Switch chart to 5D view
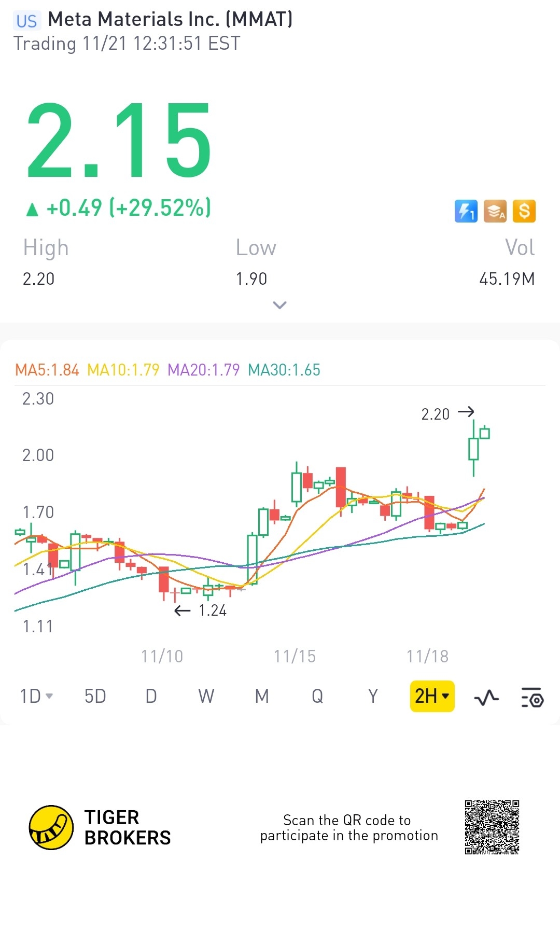The image size is (560, 930). point(95,696)
